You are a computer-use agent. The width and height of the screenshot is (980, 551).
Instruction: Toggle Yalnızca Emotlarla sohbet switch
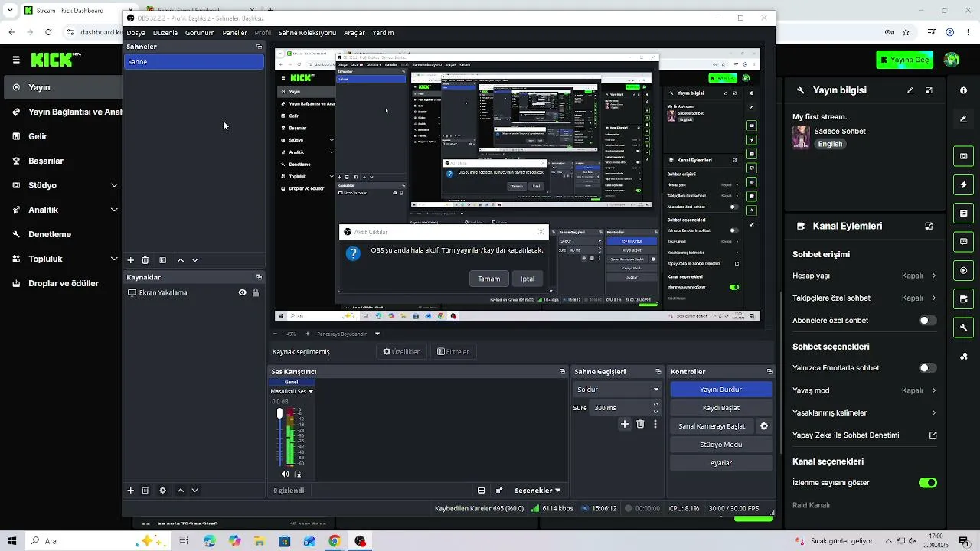[927, 368]
